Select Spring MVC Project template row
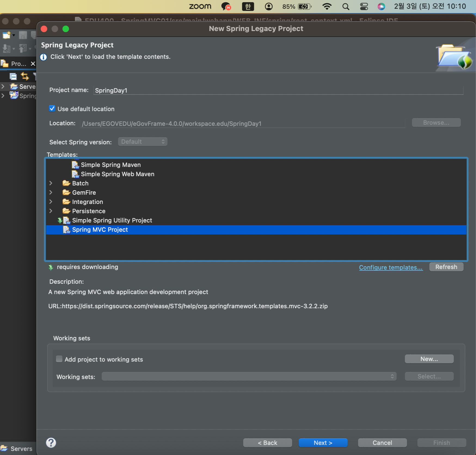The height and width of the screenshot is (455, 476). pos(256,230)
